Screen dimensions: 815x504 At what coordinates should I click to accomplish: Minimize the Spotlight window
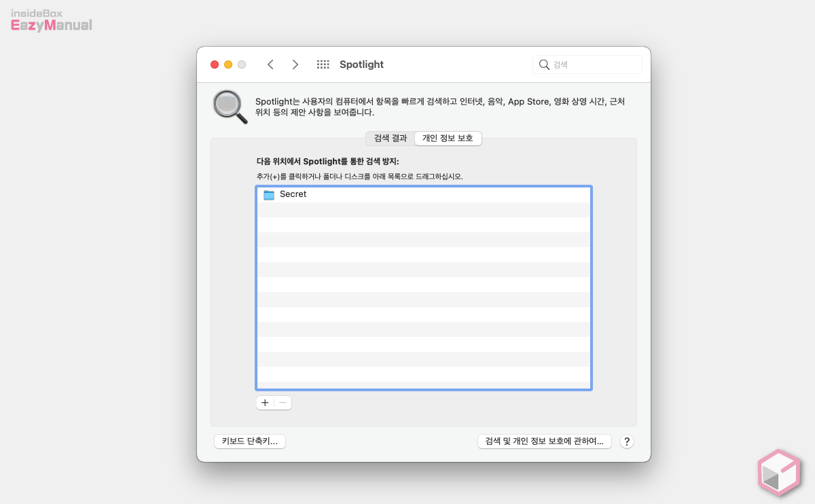click(228, 65)
